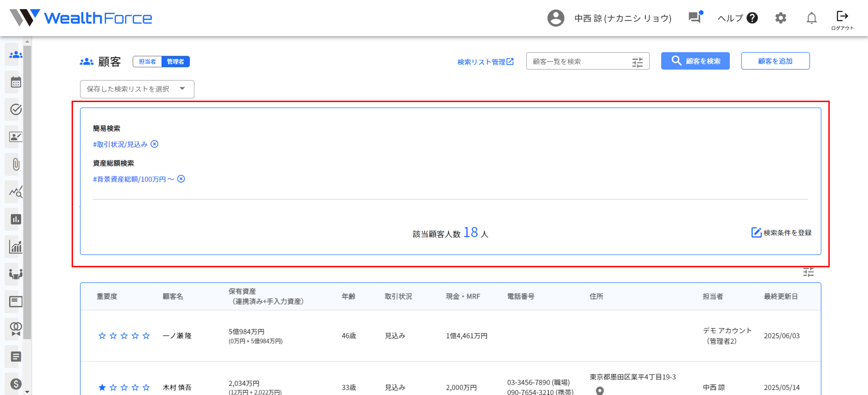The height and width of the screenshot is (395, 868).
Task: Open the customers icon in sidebar
Action: click(16, 55)
